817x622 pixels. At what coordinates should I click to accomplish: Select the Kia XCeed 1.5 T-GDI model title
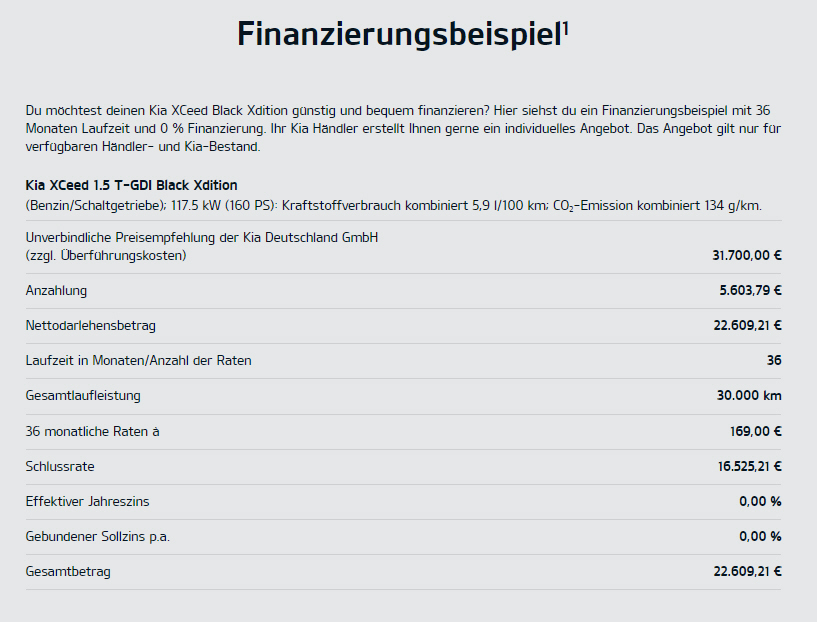pyautogui.click(x=131, y=185)
